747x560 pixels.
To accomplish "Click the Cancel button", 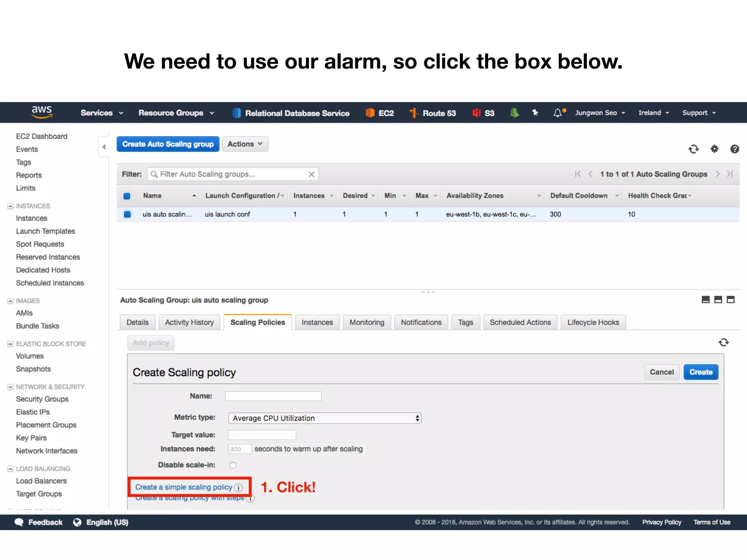I will coord(662,372).
